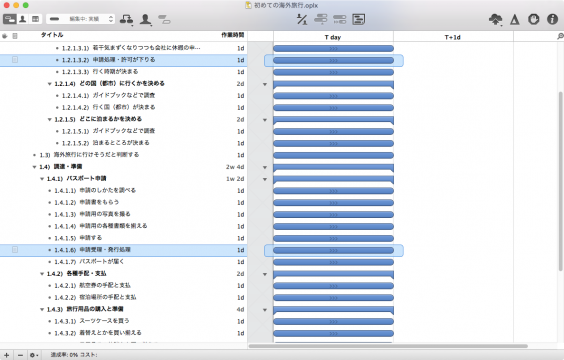Click the reschedule tasks icon
The image size is (564, 360).
[x=340, y=19]
